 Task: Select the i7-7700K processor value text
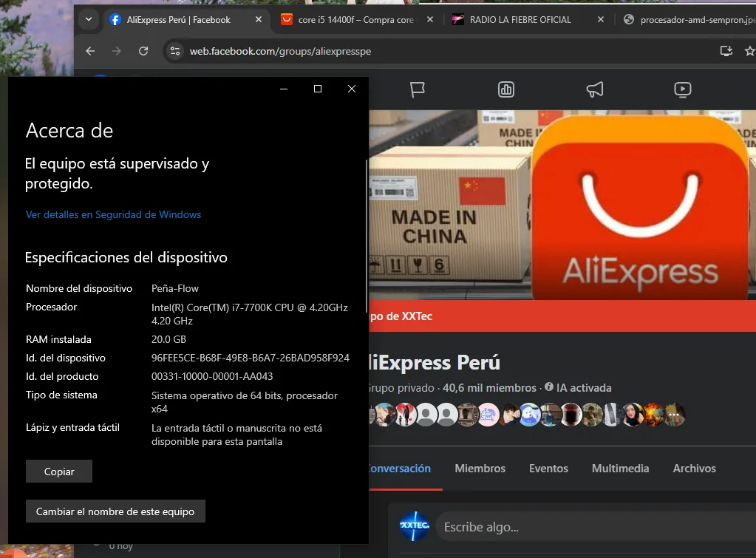(x=249, y=314)
